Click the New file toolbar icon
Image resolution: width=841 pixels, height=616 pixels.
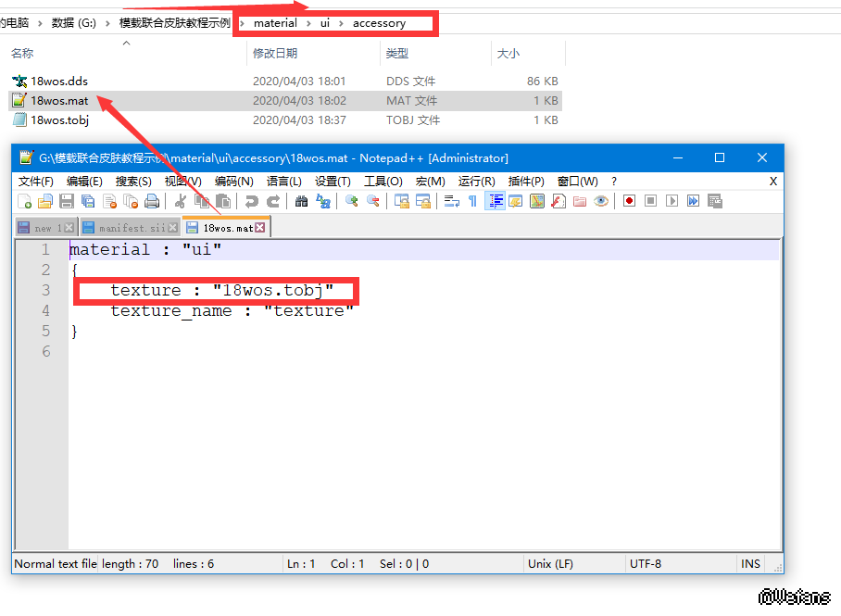(25, 201)
